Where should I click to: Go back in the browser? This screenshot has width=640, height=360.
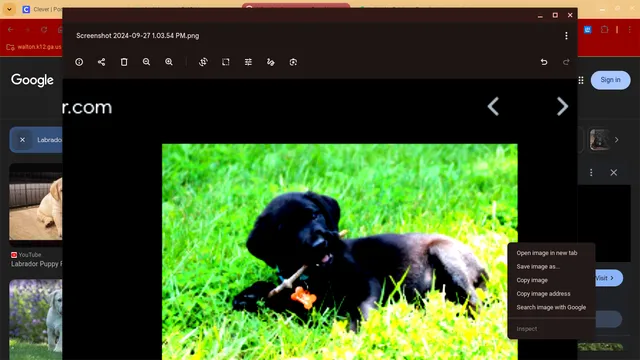pyautogui.click(x=11, y=30)
